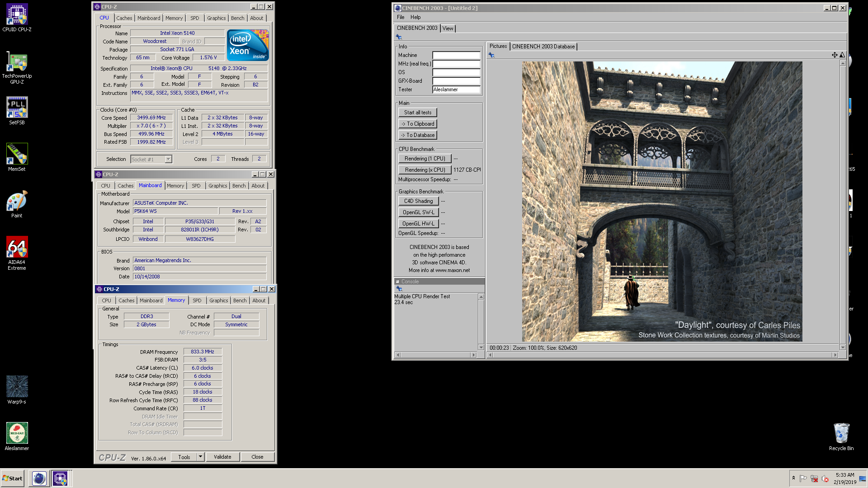This screenshot has width=868, height=488.
Task: Select Graphics tab in bottom CPU-Z window
Action: 219,300
